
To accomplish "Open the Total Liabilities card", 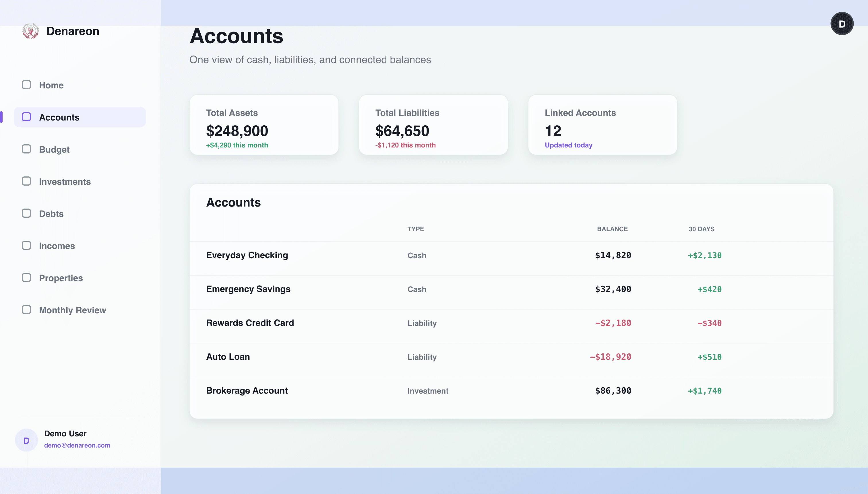I will pyautogui.click(x=433, y=125).
